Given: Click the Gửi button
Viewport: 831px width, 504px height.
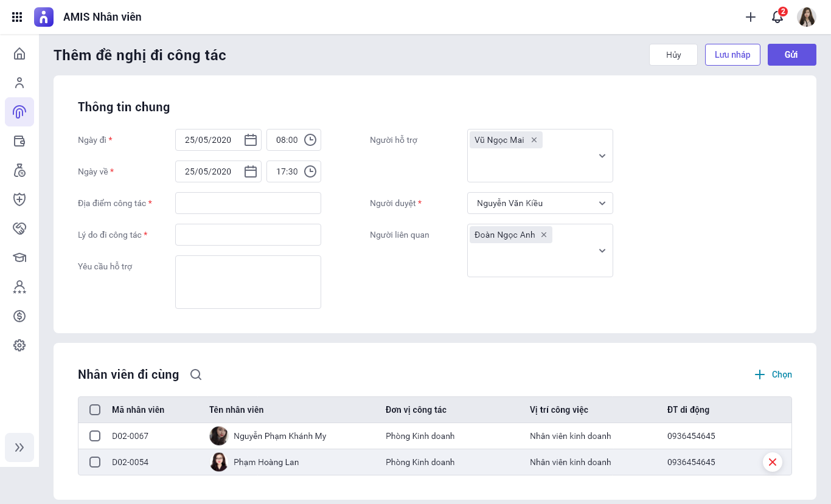Looking at the screenshot, I should tap(791, 55).
